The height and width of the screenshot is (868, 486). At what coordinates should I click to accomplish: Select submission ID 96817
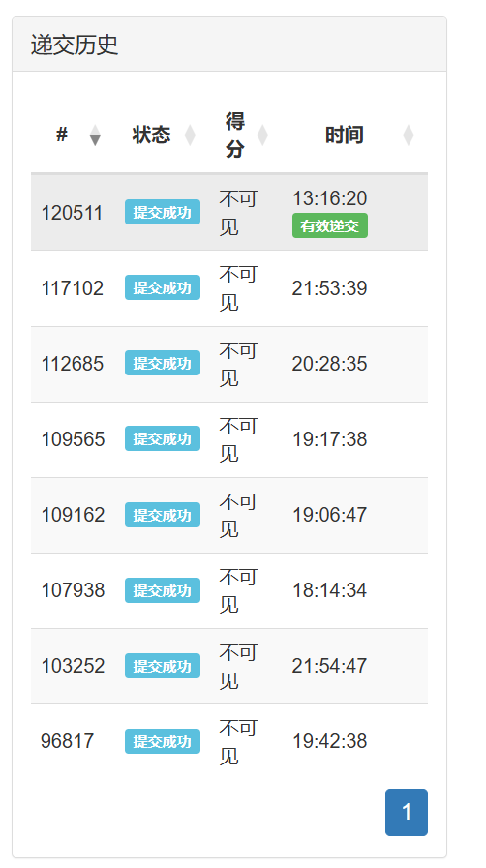(68, 741)
